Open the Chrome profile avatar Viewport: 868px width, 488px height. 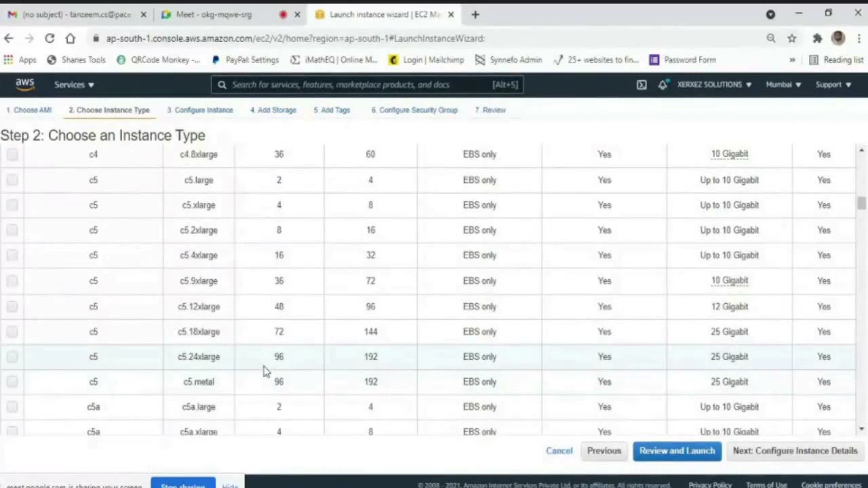(x=838, y=38)
